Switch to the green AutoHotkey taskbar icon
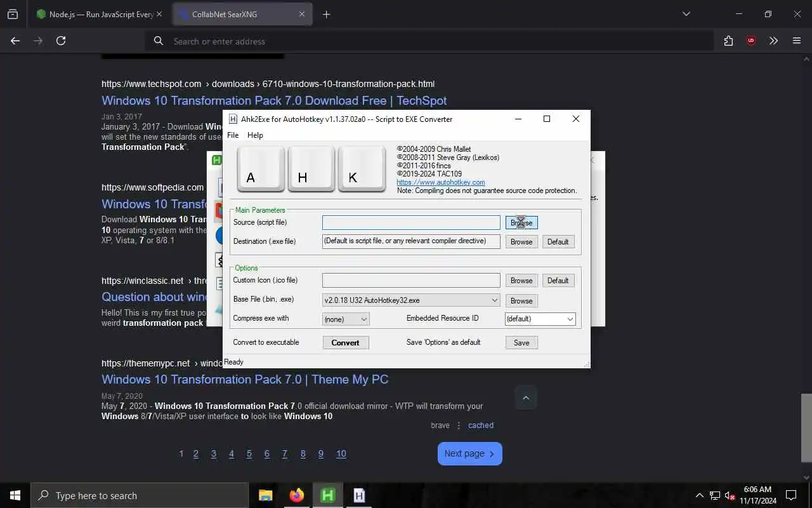 pyautogui.click(x=328, y=495)
